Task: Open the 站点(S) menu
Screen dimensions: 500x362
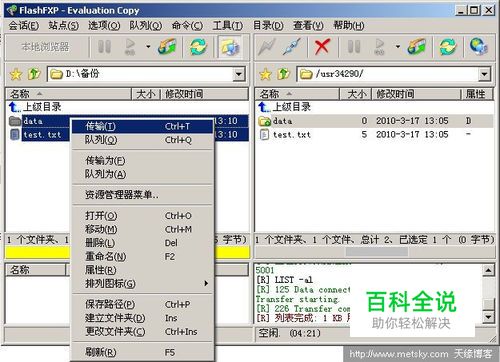Action: tap(64, 25)
